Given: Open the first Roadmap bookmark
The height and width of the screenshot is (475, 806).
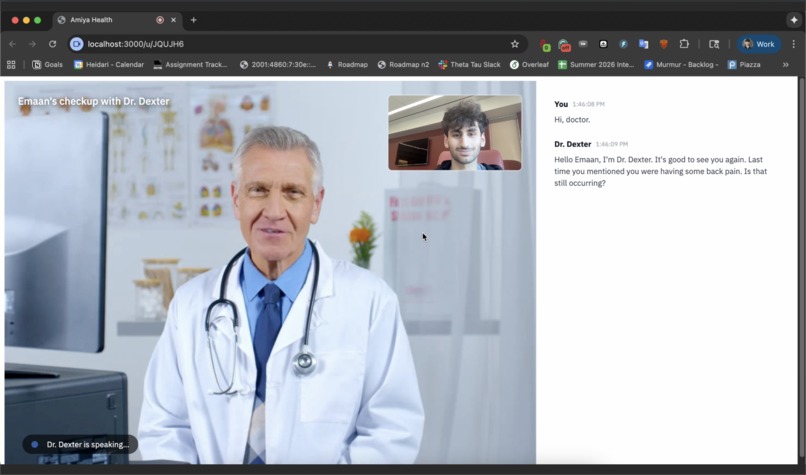Looking at the screenshot, I should [347, 65].
